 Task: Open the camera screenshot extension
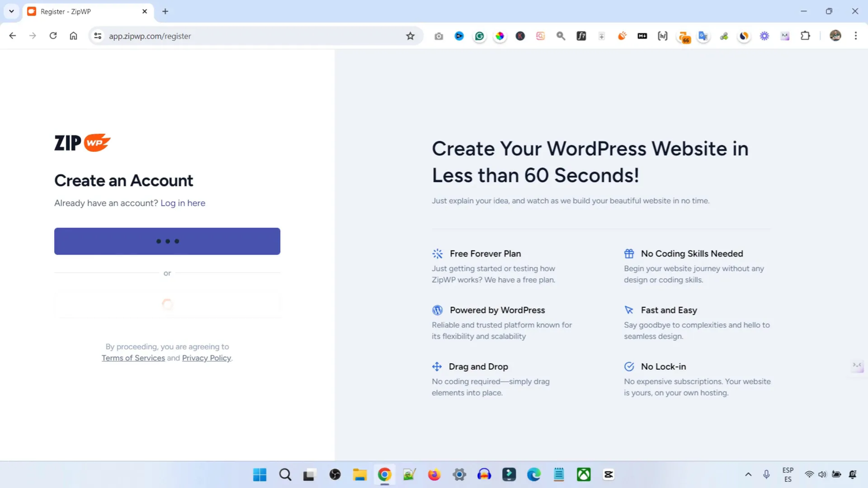(x=438, y=36)
